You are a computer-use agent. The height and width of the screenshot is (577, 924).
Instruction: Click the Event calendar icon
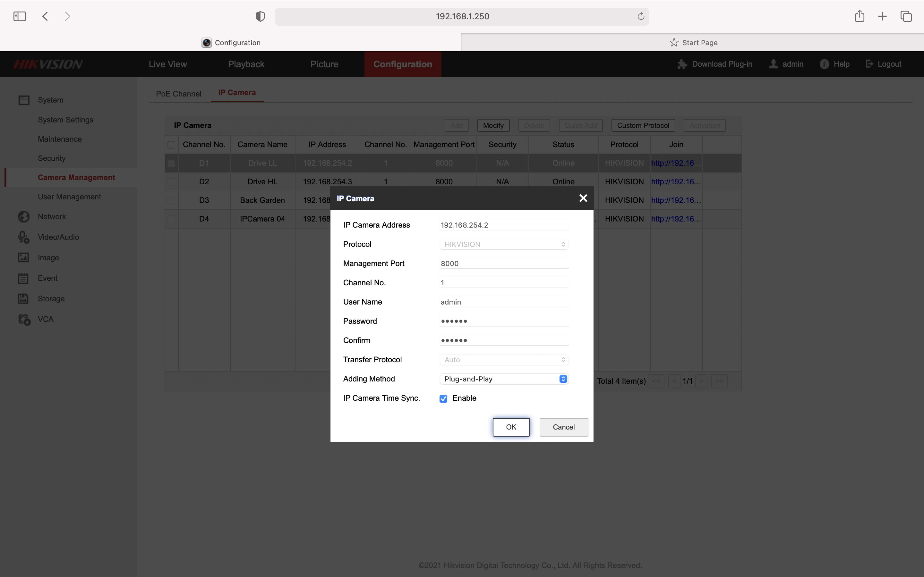tap(23, 278)
